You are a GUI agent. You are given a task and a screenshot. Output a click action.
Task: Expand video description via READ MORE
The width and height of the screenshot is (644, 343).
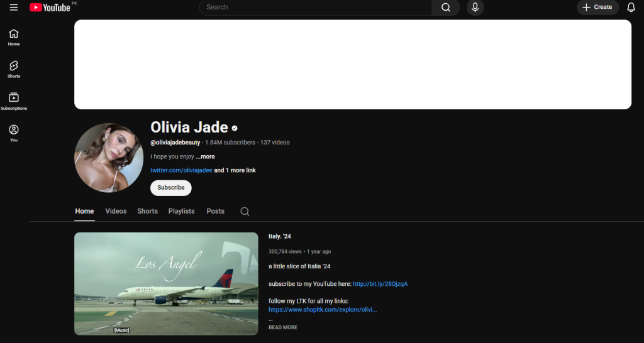point(283,327)
